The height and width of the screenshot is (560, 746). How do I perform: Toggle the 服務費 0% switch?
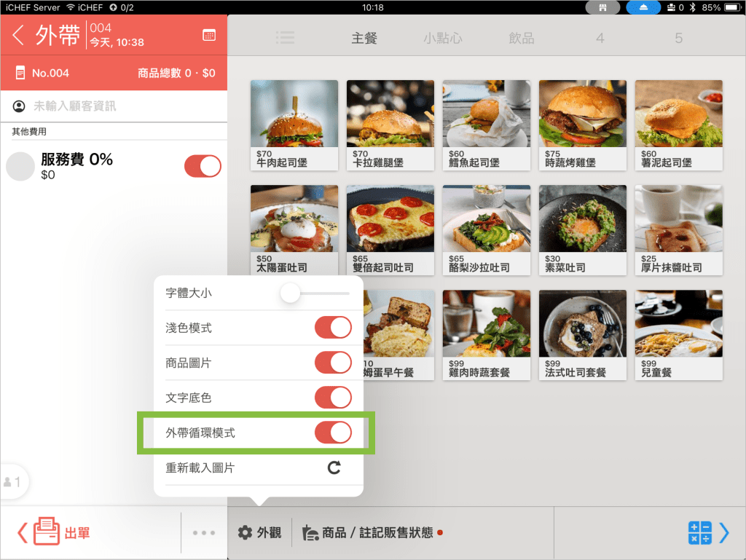[203, 166]
